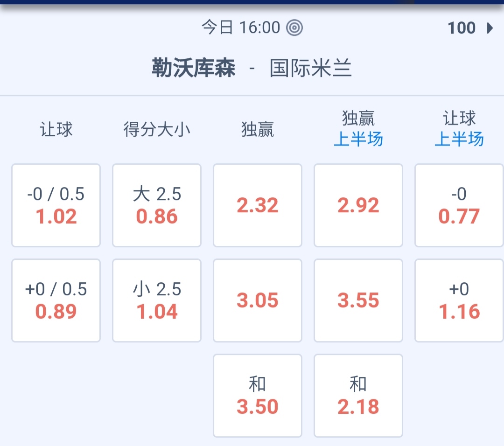Tap the 得分大小 column header
504x446 pixels.
(157, 129)
